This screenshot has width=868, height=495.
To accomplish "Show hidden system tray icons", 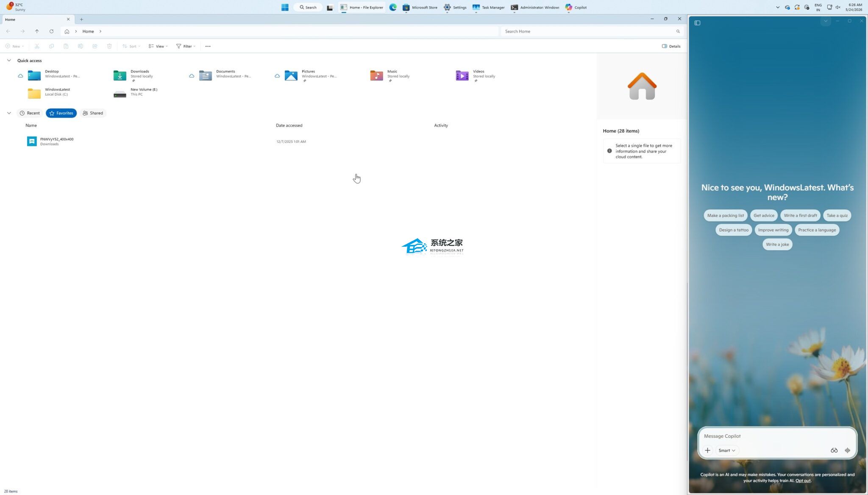I will (777, 7).
